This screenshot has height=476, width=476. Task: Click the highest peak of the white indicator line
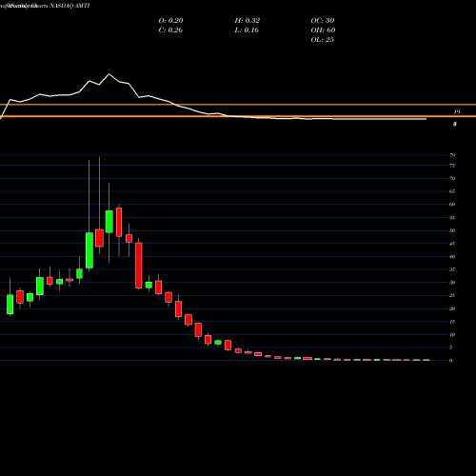click(109, 74)
